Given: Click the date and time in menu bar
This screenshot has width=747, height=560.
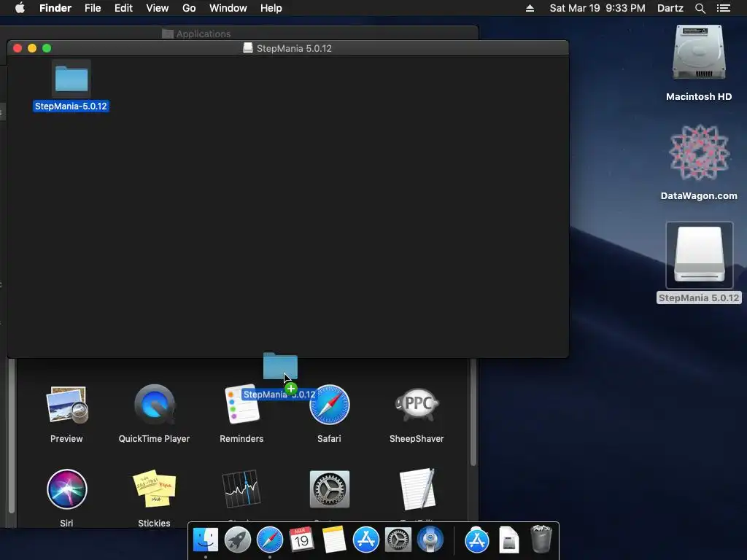Looking at the screenshot, I should pyautogui.click(x=597, y=8).
